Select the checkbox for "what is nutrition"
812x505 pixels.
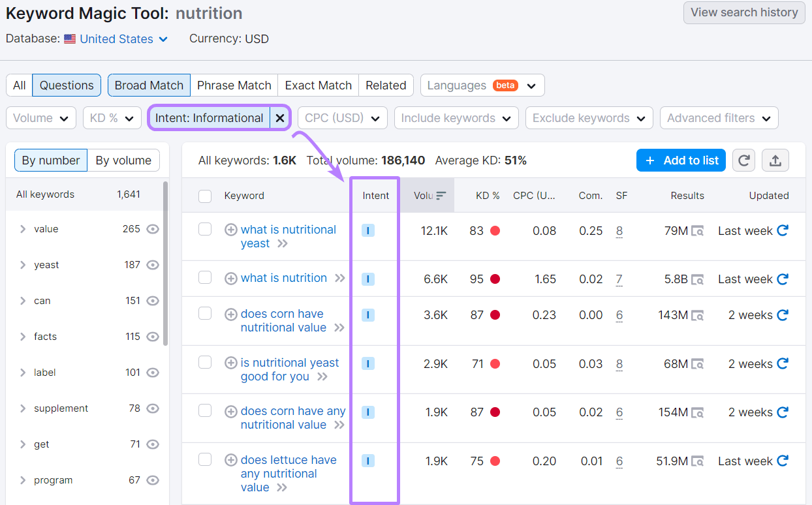tap(205, 278)
